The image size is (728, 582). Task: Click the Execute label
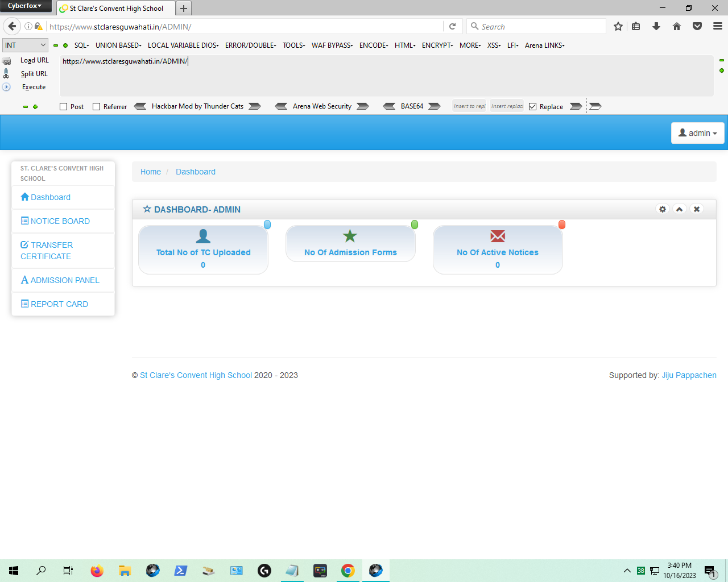(x=34, y=87)
